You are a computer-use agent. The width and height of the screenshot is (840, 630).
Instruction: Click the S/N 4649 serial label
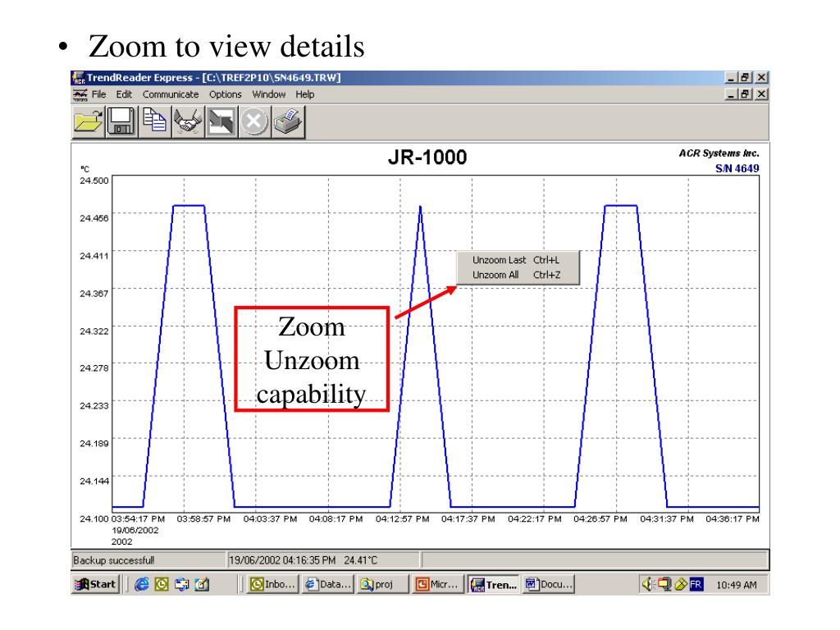pos(737,168)
